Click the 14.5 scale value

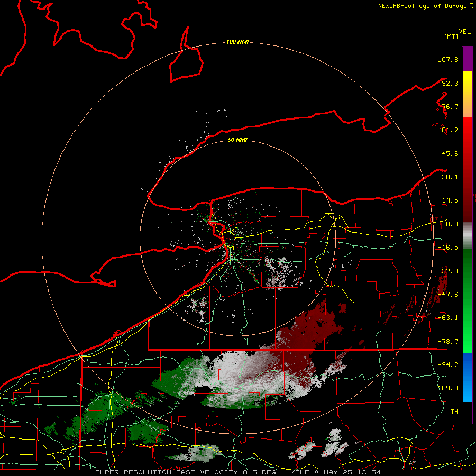450,200
